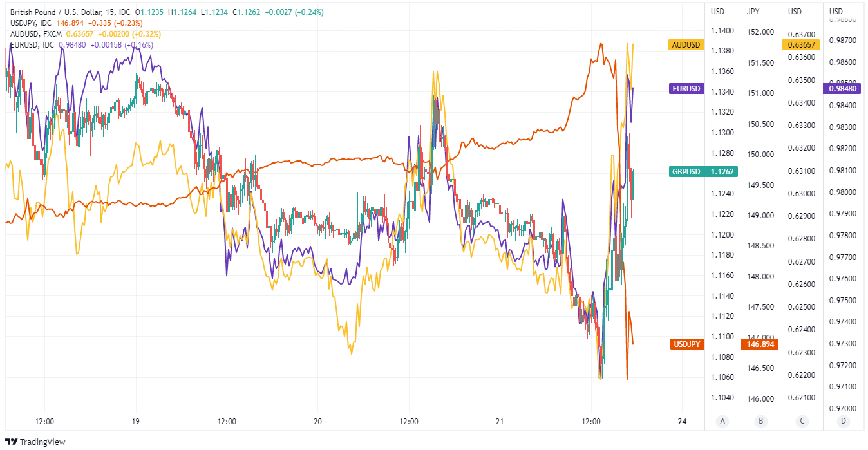This screenshot has width=868, height=450.
Task: Select the green GBPUSD series label
Action: (x=686, y=172)
